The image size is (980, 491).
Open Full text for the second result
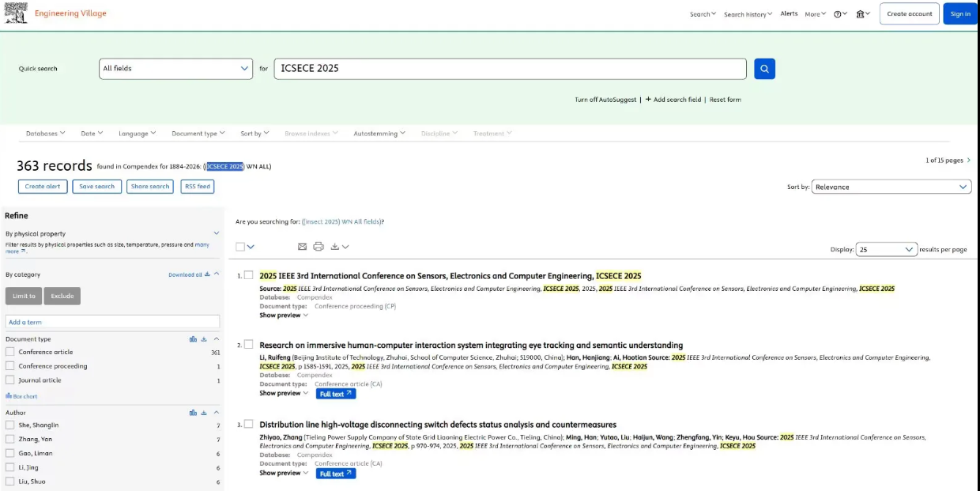point(336,394)
